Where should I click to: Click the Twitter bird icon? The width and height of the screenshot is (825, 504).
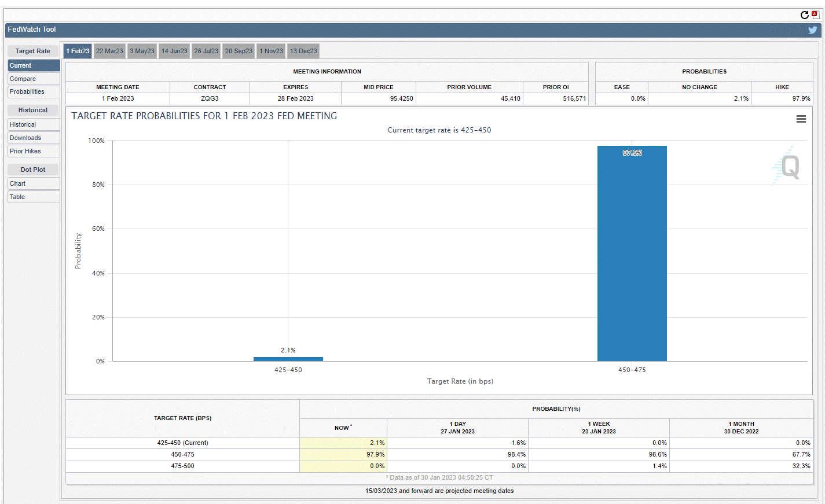point(813,30)
